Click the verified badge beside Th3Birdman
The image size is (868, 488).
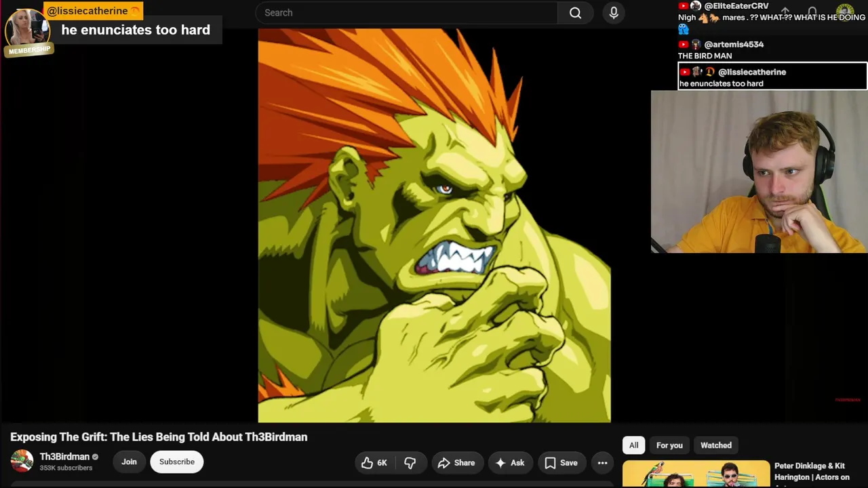click(95, 457)
